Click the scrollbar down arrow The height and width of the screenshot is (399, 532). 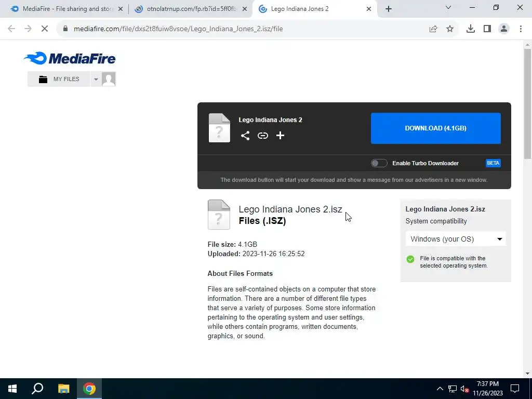click(x=527, y=374)
